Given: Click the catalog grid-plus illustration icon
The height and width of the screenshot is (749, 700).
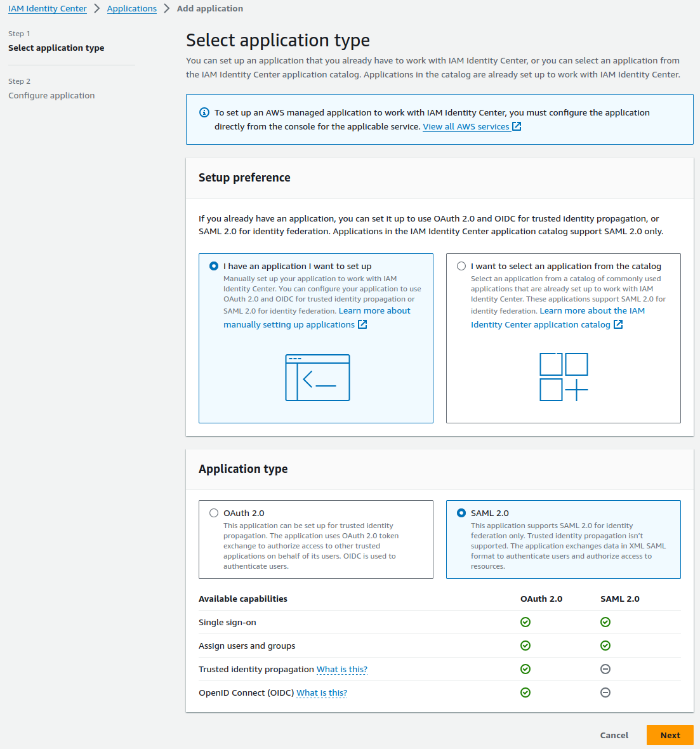Looking at the screenshot, I should click(564, 377).
